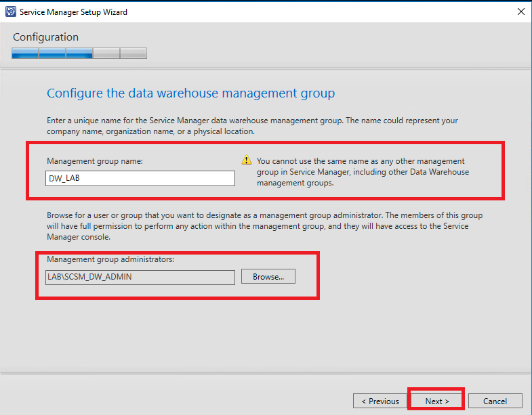The width and height of the screenshot is (532, 415).
Task: Click the yellow warning triangle icon
Action: tap(247, 161)
